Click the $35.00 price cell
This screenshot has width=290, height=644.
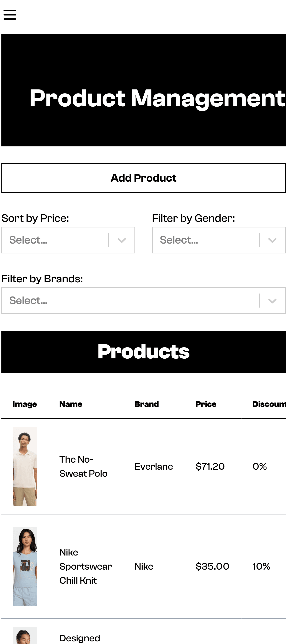212,567
